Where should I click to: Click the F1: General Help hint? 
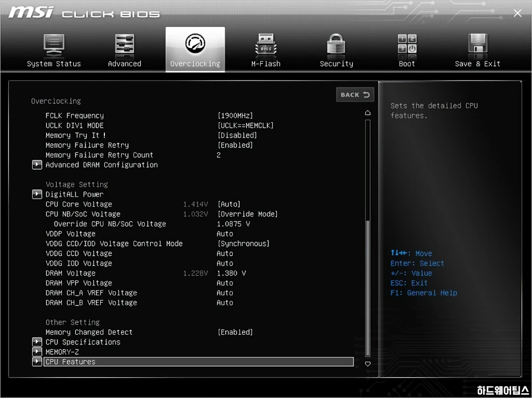(424, 293)
